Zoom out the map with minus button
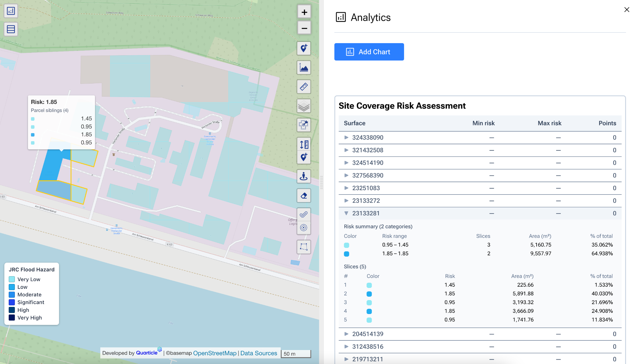The height and width of the screenshot is (364, 636). click(x=304, y=28)
